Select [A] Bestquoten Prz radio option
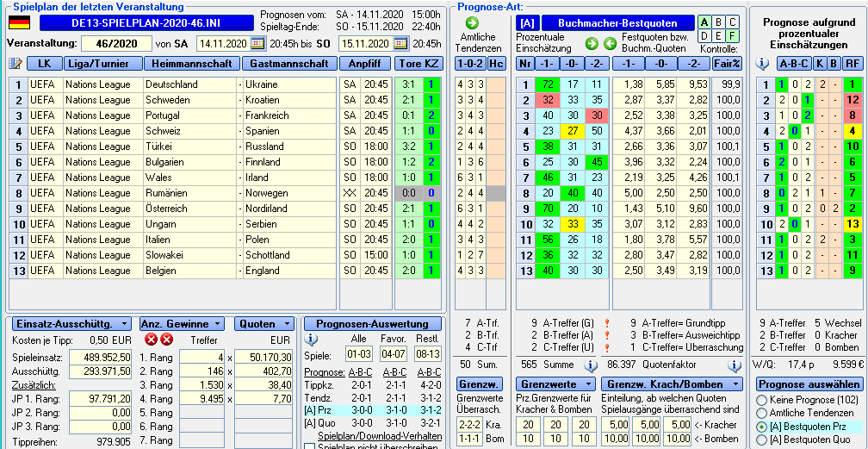 click(762, 427)
